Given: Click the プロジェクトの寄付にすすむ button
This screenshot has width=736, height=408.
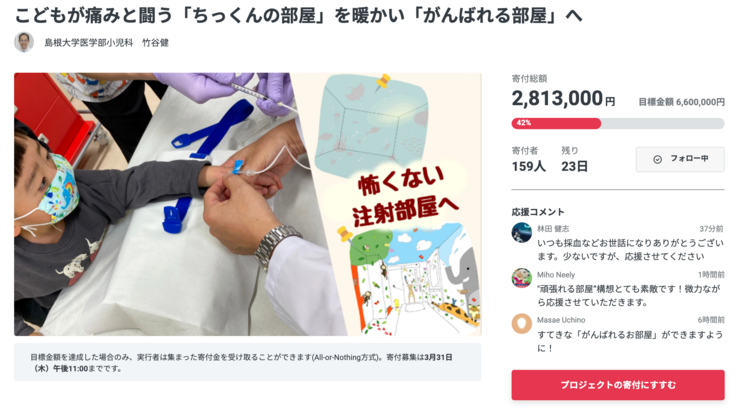Looking at the screenshot, I should point(618,385).
